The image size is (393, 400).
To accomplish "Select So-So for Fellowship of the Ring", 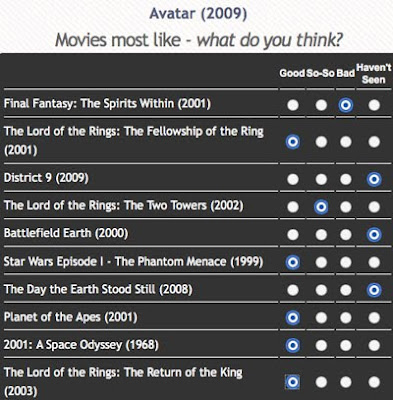I will [321, 142].
